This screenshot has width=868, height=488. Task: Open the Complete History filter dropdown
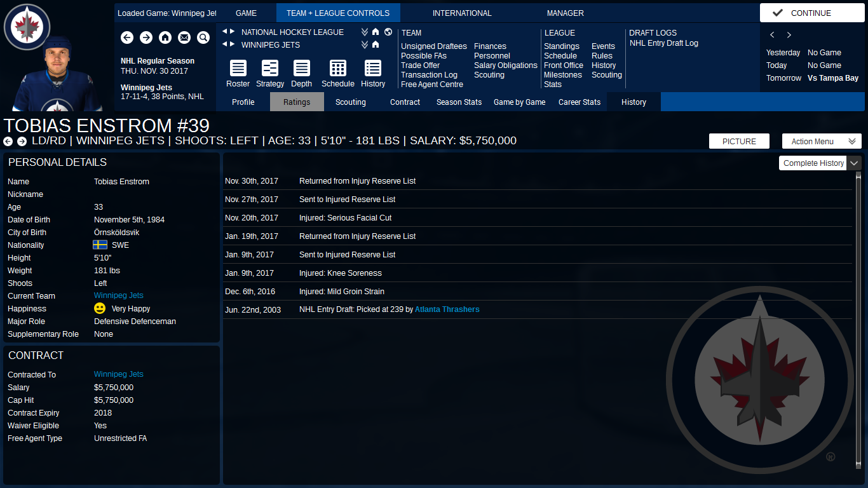pos(820,163)
